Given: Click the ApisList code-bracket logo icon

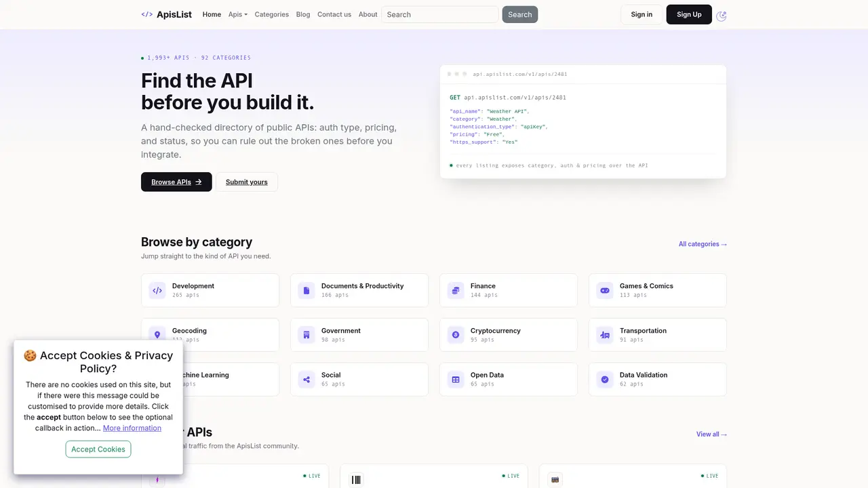Looking at the screenshot, I should click(x=146, y=14).
